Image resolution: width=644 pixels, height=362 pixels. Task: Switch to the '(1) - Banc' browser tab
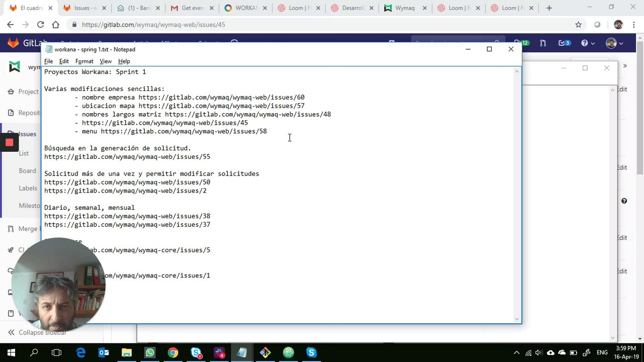pos(138,8)
